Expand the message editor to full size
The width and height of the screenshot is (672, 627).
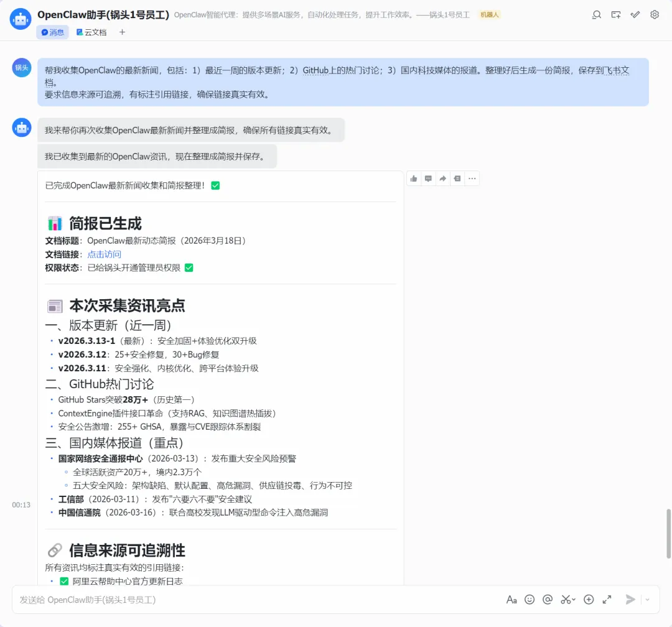tap(607, 600)
